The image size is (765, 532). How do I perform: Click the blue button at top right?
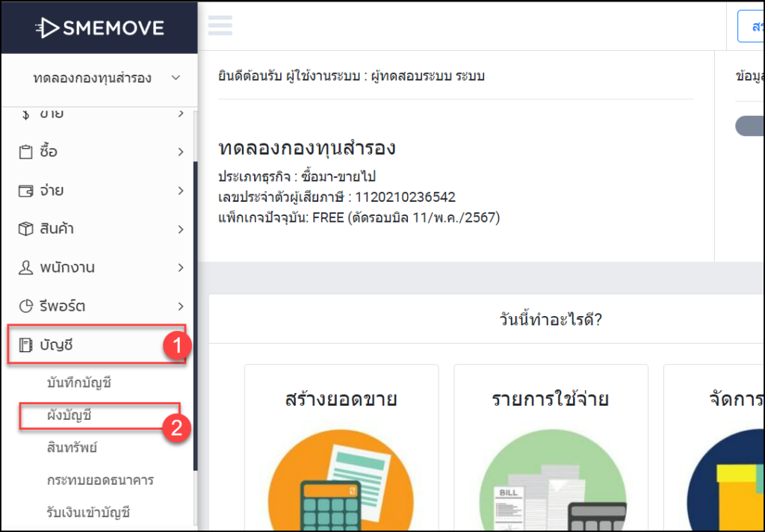[755, 25]
